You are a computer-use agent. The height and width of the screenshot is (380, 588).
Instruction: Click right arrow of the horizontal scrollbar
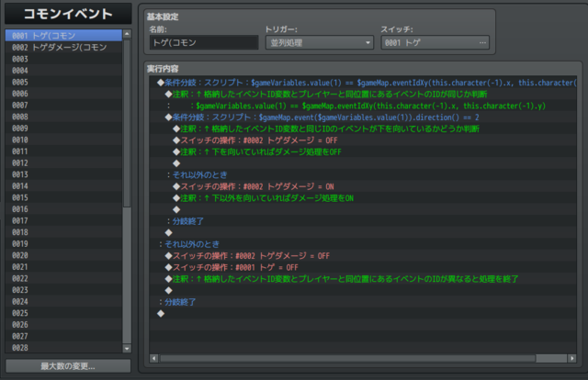(x=571, y=358)
